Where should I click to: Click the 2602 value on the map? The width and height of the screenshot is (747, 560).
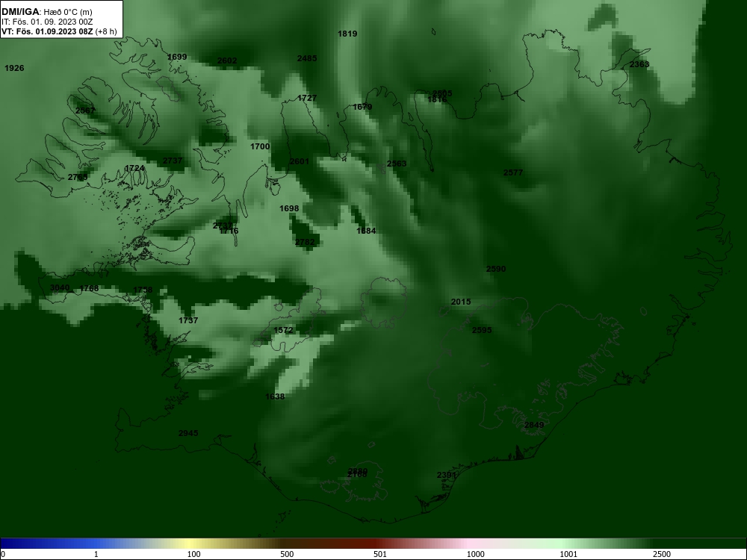pyautogui.click(x=227, y=60)
